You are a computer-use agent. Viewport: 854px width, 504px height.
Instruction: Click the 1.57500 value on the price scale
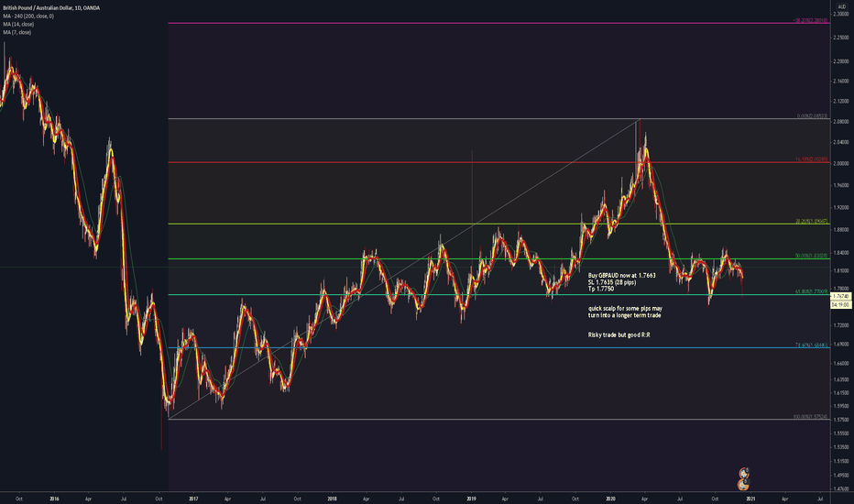[x=841, y=420]
